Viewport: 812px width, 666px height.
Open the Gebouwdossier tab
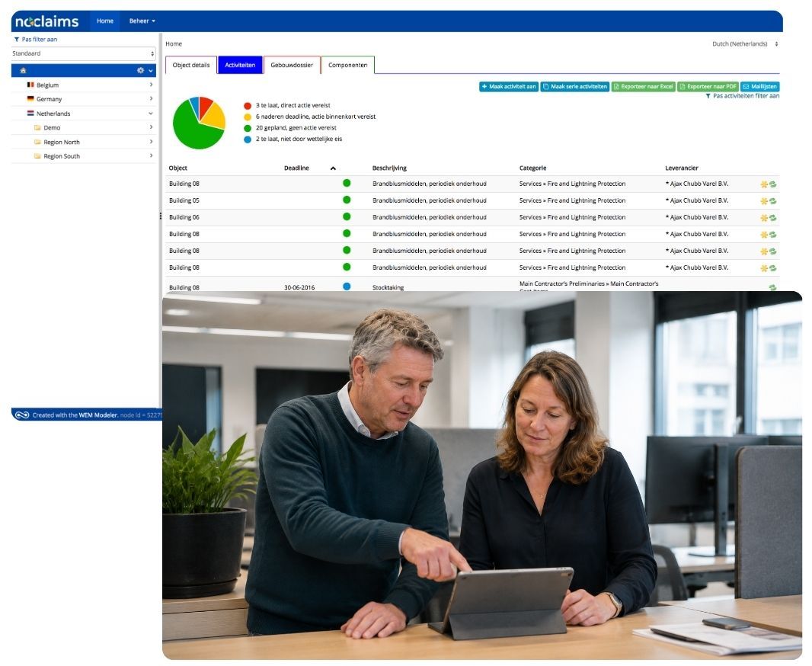292,66
